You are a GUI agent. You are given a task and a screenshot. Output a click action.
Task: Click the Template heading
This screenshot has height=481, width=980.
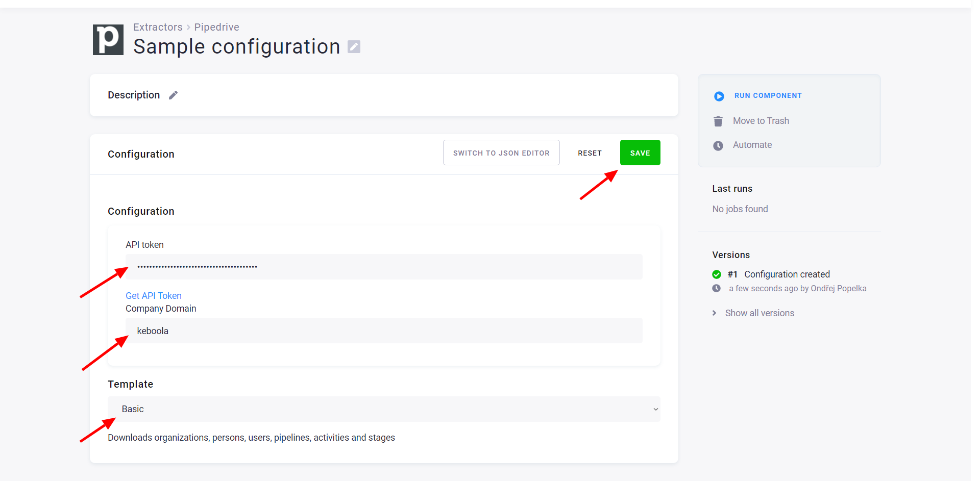pyautogui.click(x=130, y=384)
